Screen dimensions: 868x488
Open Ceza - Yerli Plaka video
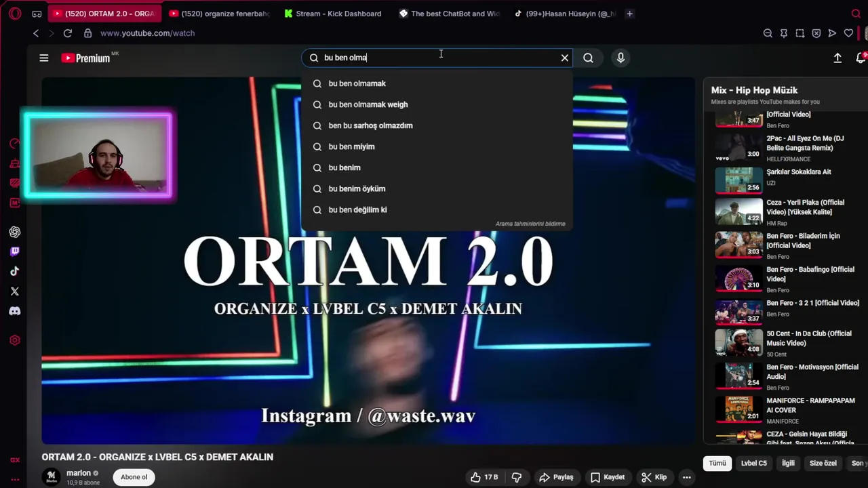point(787,211)
